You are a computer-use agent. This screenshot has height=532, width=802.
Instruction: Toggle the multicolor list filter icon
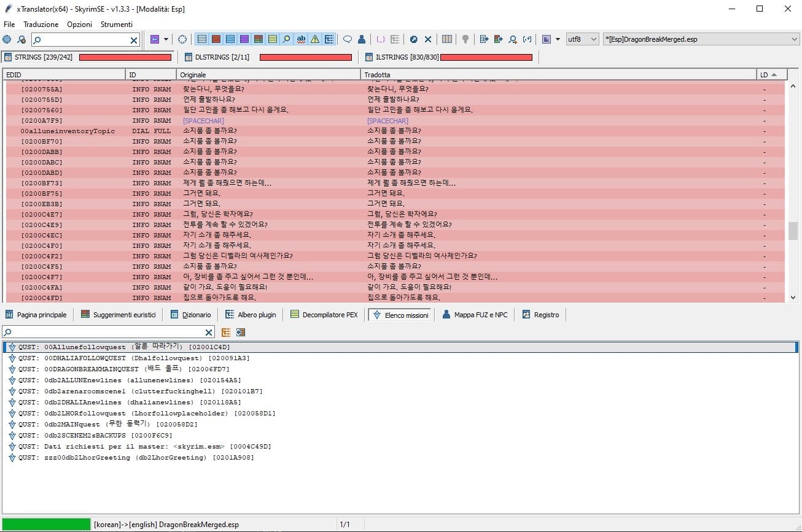(258, 39)
